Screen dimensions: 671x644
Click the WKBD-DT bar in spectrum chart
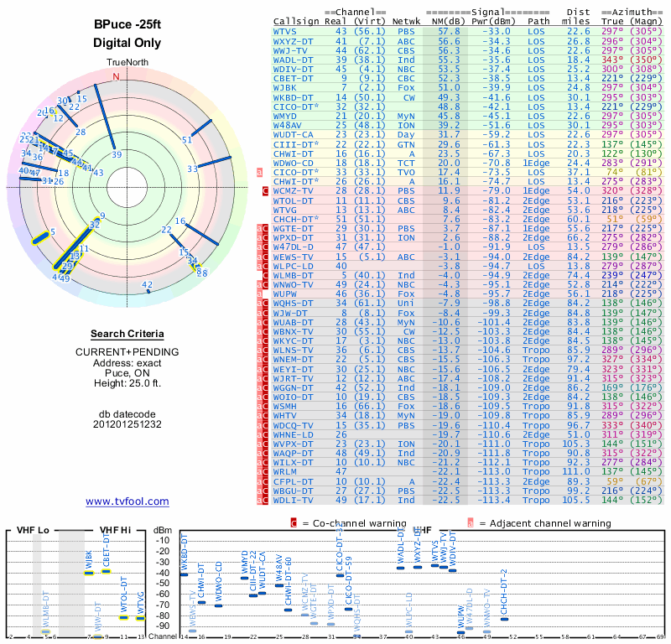pos(185,574)
